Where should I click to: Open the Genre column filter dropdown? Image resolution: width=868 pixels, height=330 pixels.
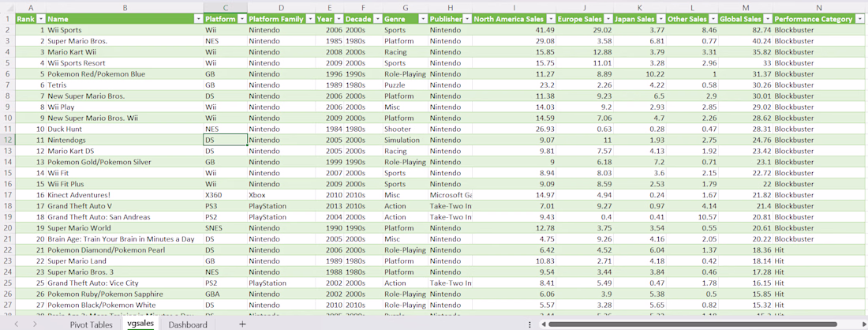(422, 19)
